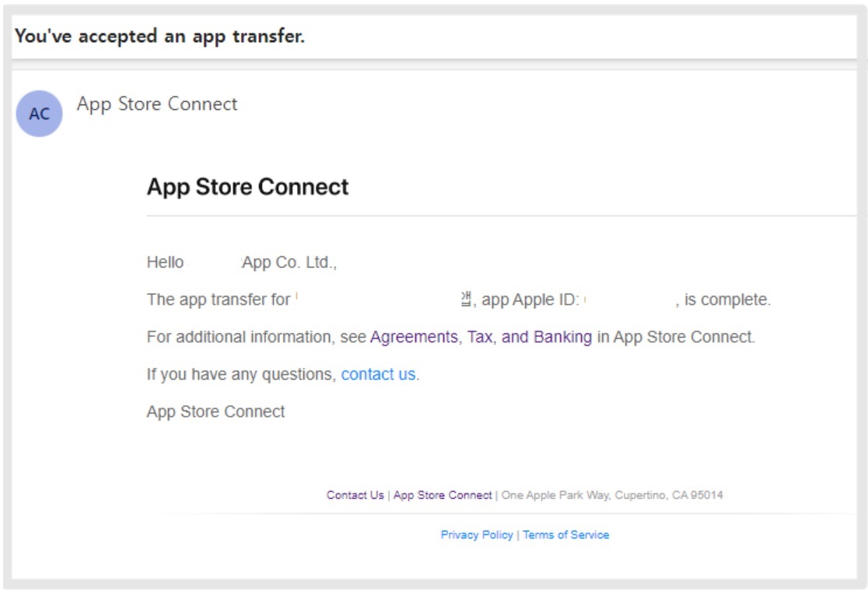
Task: Open the Agreements, Tax, and Banking link
Action: pyautogui.click(x=481, y=337)
